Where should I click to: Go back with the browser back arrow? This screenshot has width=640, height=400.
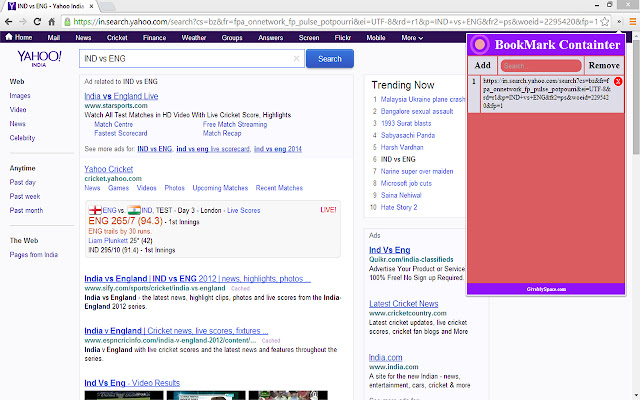coord(9,22)
